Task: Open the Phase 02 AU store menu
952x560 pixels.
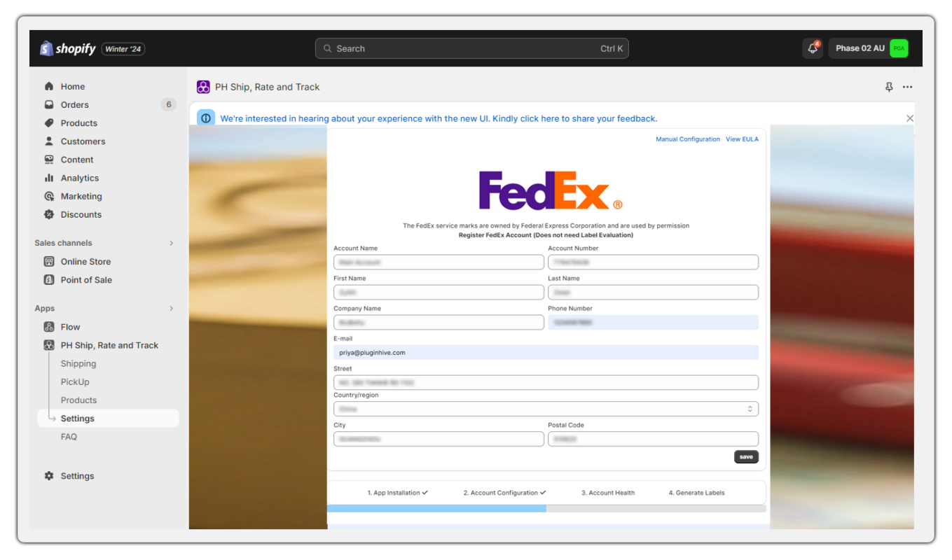Action: click(x=869, y=48)
